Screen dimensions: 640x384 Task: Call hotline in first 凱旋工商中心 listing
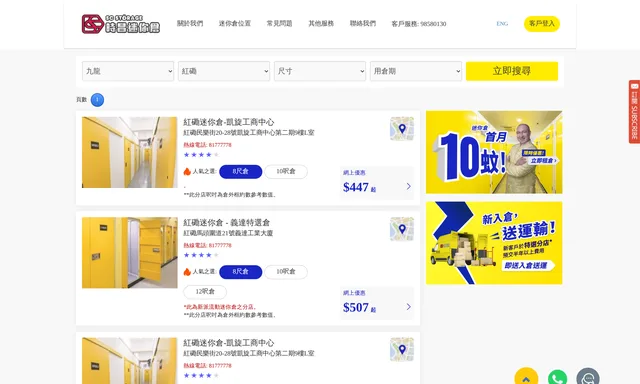tap(207, 145)
